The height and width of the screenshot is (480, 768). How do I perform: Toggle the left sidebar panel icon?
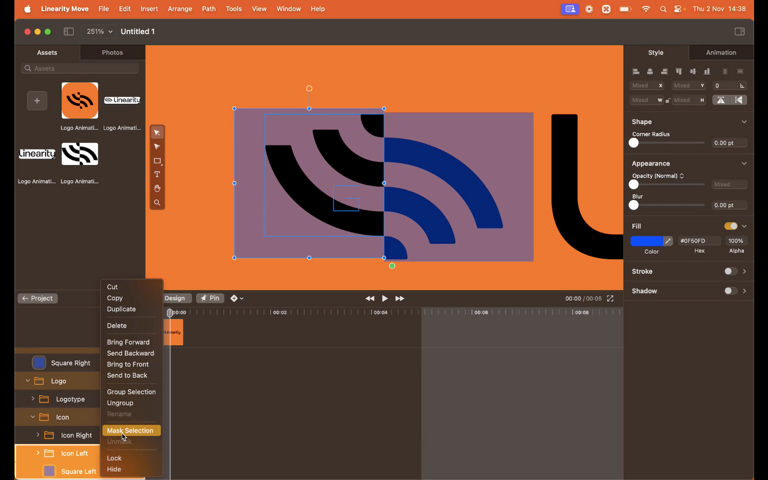69,31
